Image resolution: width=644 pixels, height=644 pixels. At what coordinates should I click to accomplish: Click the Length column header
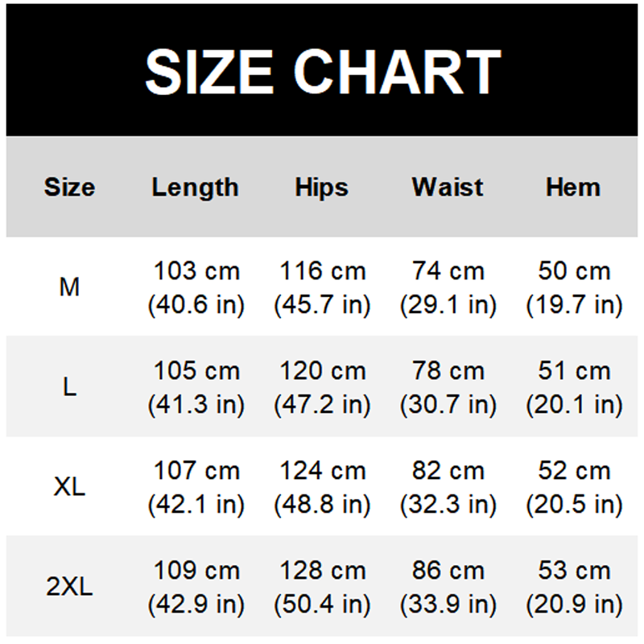pos(196,188)
